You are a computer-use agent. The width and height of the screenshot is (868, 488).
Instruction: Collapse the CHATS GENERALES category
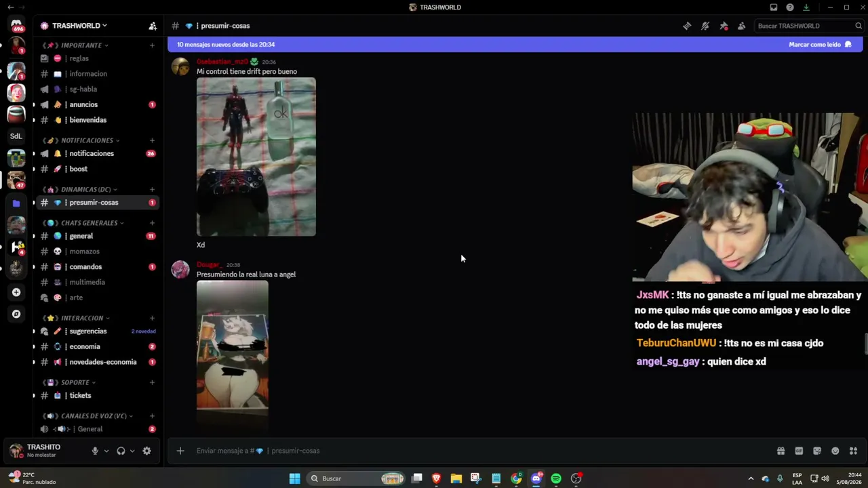coord(83,223)
